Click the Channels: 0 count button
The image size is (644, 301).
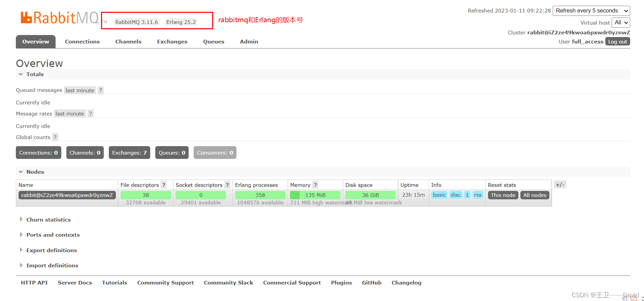pos(85,153)
